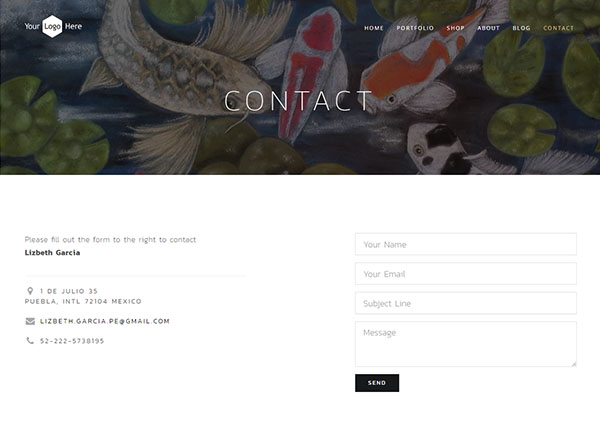Open the Shop nav item
The width and height of the screenshot is (600, 435).
[455, 28]
